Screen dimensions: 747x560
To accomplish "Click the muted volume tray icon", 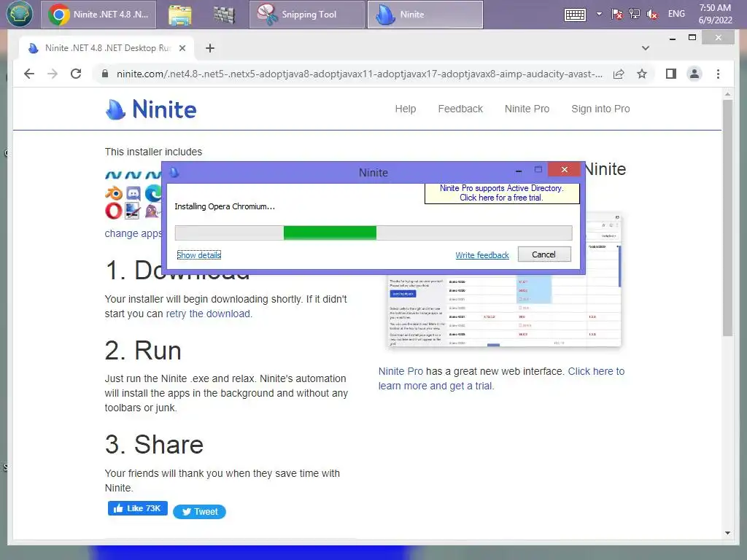I will click(x=652, y=15).
